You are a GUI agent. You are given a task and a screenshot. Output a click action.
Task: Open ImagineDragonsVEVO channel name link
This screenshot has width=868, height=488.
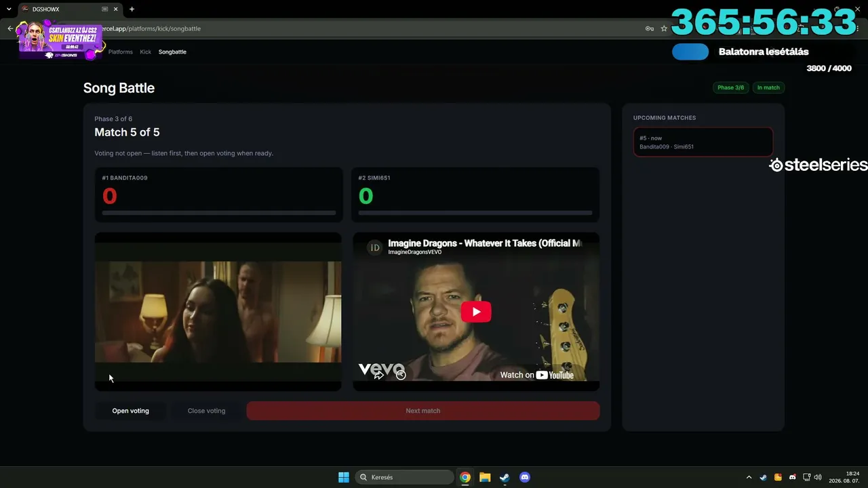[414, 252]
